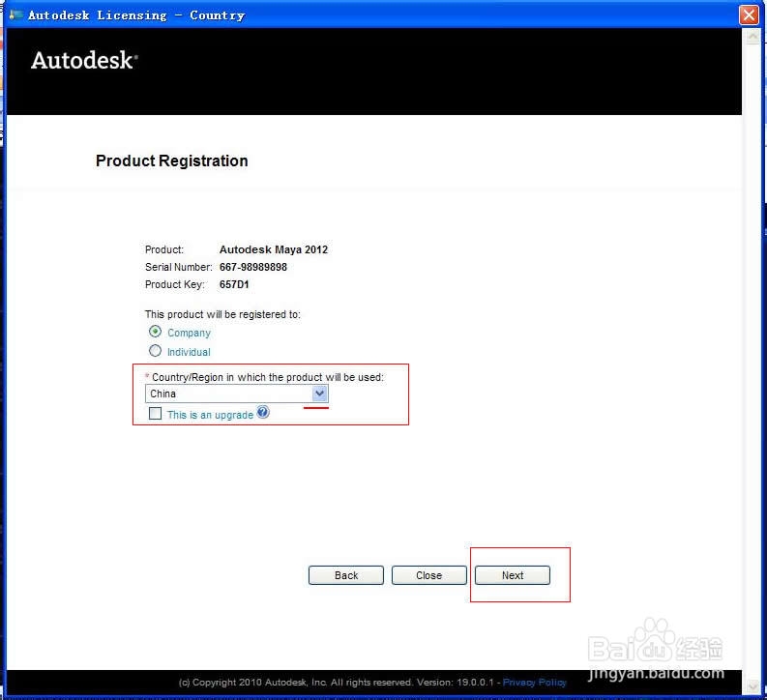
Task: Open the Privacy Policy link
Action: coord(534,682)
